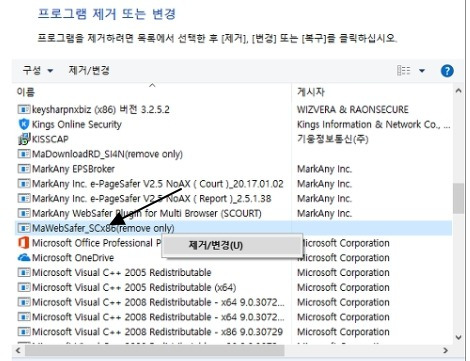The height and width of the screenshot is (361, 470).
Task: Select Visual C++ 2005 Redistributable (x64)
Action: point(134,287)
